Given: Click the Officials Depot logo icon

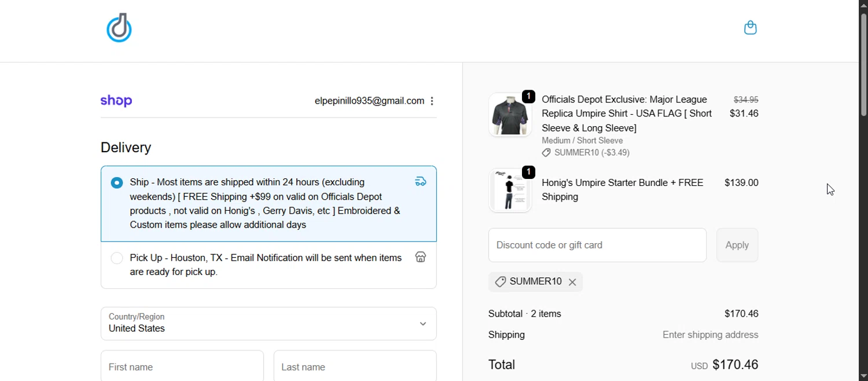Looking at the screenshot, I should click(x=119, y=28).
